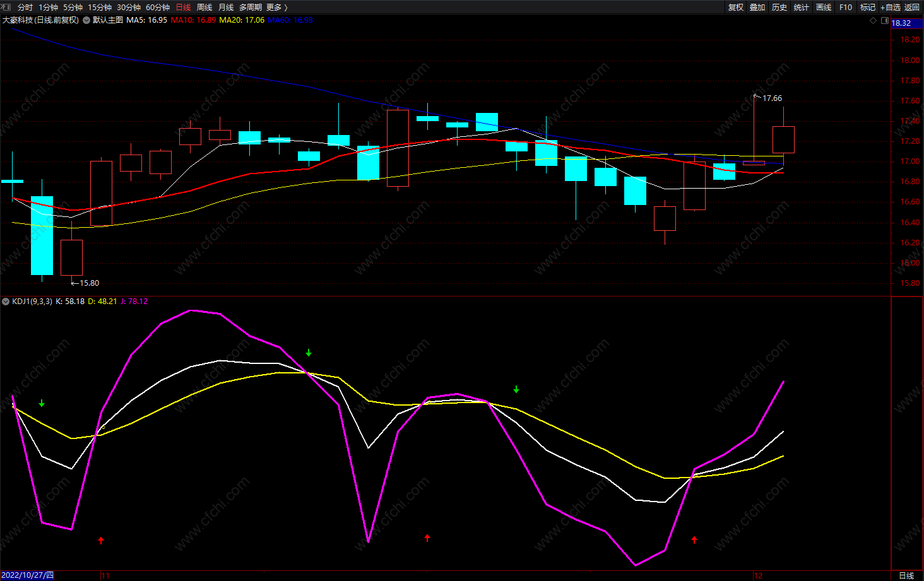Click the MA20: 17.06 label
924x581 pixels.
pyautogui.click(x=242, y=20)
